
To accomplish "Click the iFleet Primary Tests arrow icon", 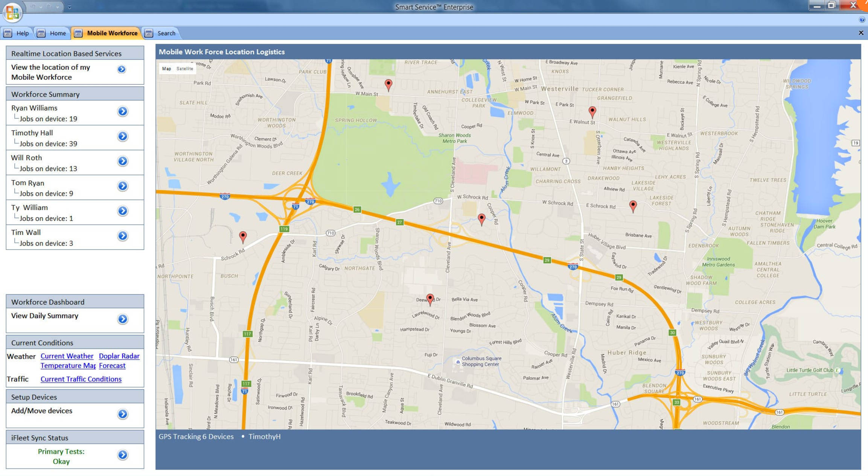I will [123, 455].
